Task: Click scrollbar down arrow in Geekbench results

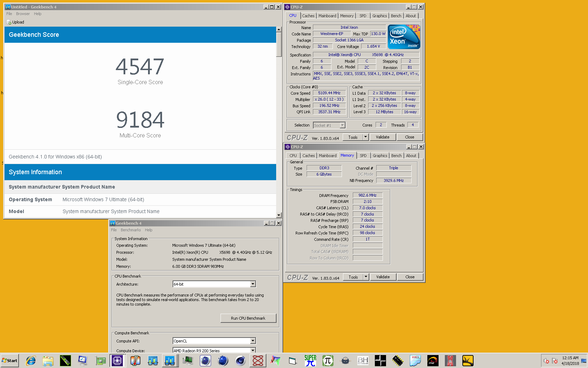Action: tap(279, 215)
